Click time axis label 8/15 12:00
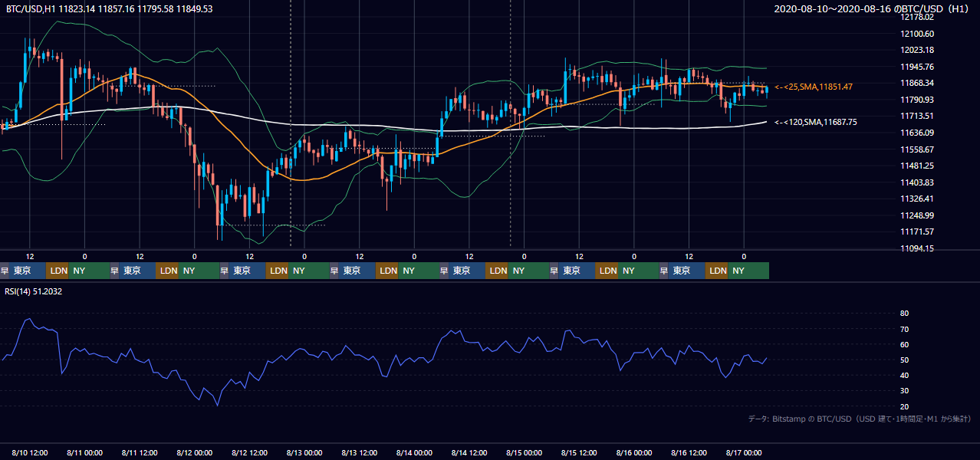Image resolution: width=980 pixels, height=460 pixels. [x=580, y=452]
